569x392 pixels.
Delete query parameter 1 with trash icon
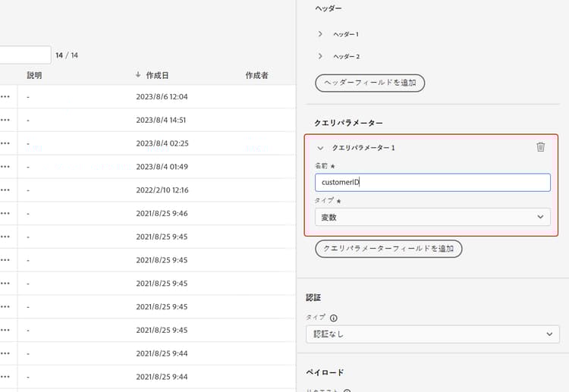click(540, 147)
